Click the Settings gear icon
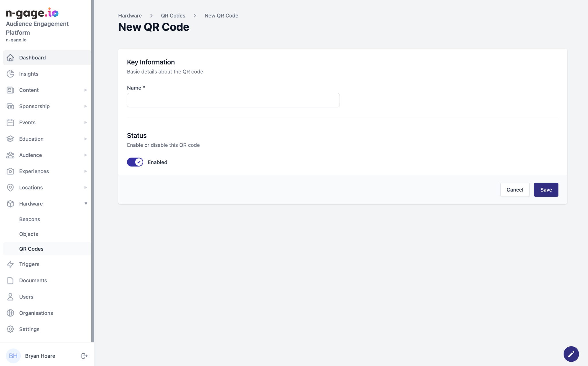Viewport: 588px width, 366px height. tap(10, 329)
